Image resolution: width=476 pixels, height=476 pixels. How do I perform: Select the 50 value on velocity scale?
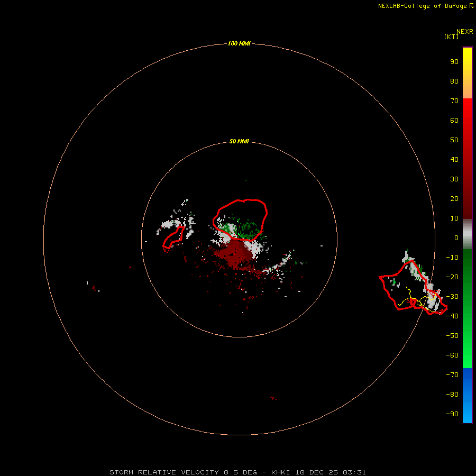(454, 140)
